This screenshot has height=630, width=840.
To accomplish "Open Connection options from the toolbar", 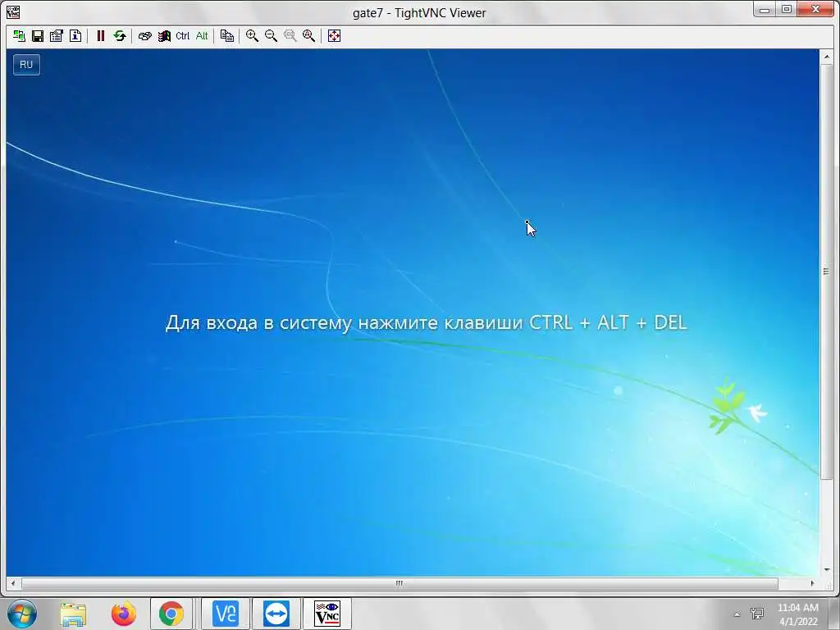I will [57, 36].
